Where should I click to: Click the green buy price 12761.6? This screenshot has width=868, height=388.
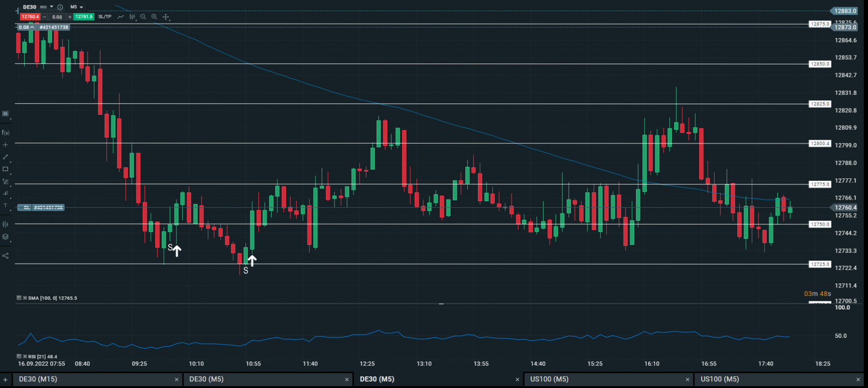click(84, 17)
